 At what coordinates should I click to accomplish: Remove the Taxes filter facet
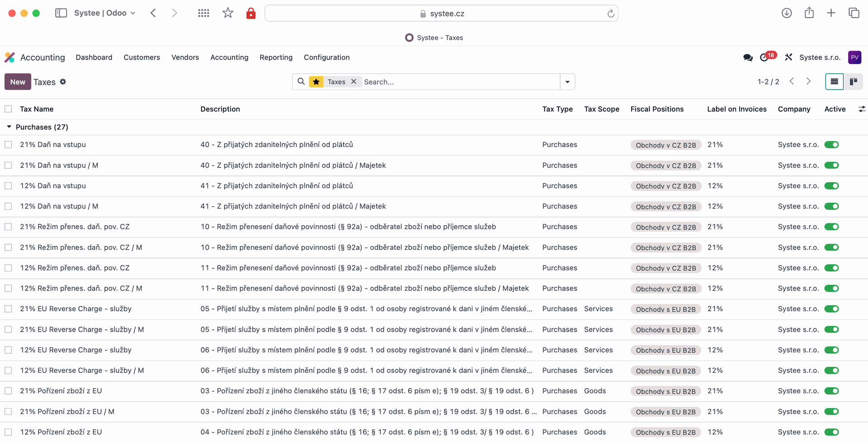click(x=354, y=82)
